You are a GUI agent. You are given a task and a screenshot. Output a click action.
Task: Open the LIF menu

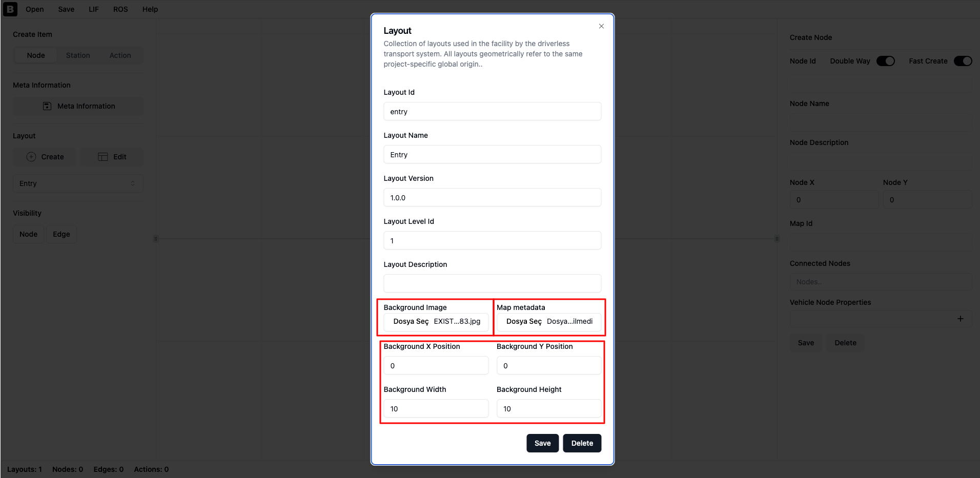[94, 9]
